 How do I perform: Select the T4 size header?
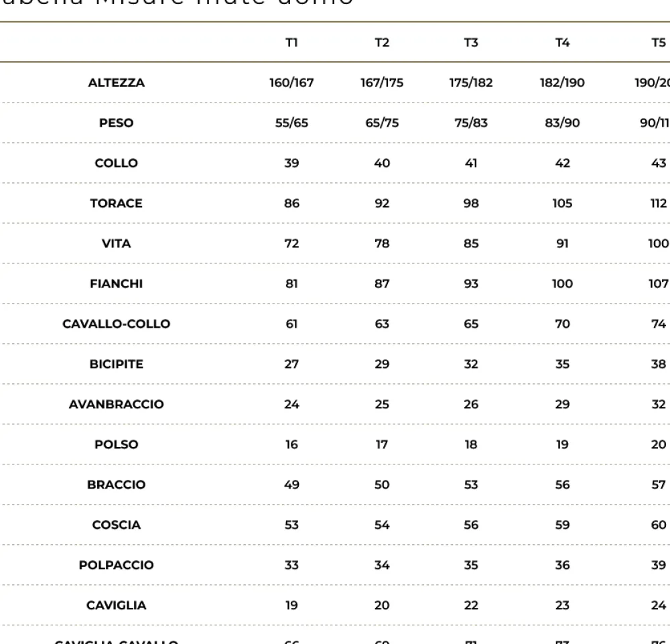pos(562,43)
